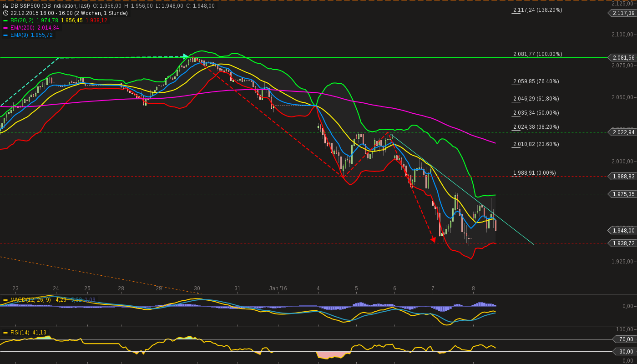Viewport: 637px width, 364px height.
Task: Click the 2.050,00 price axis label
Action: pyautogui.click(x=623, y=97)
